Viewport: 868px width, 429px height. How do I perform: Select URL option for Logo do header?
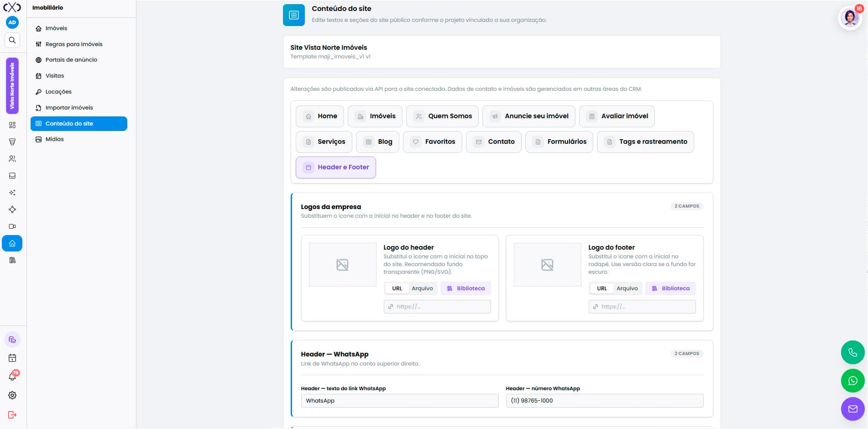(397, 288)
